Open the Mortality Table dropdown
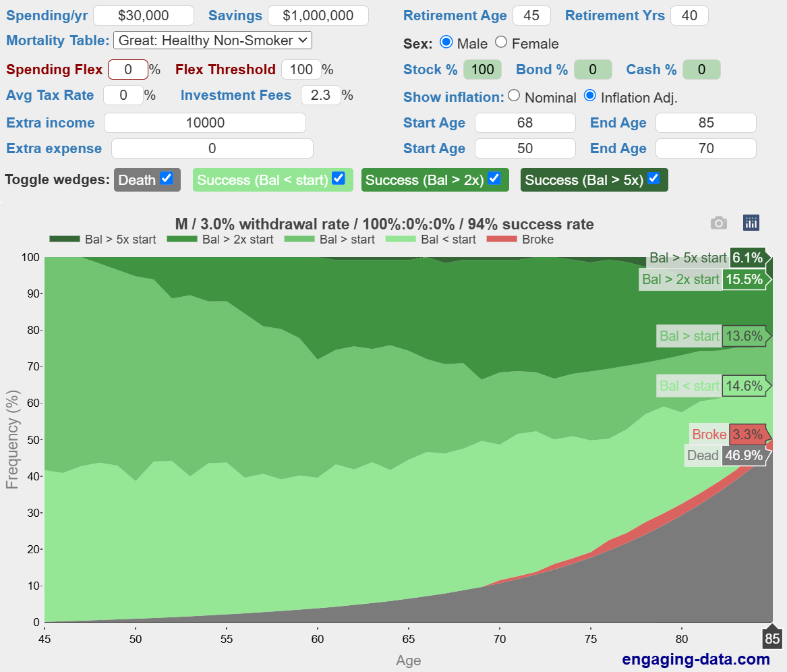The height and width of the screenshot is (672, 787). pyautogui.click(x=212, y=40)
